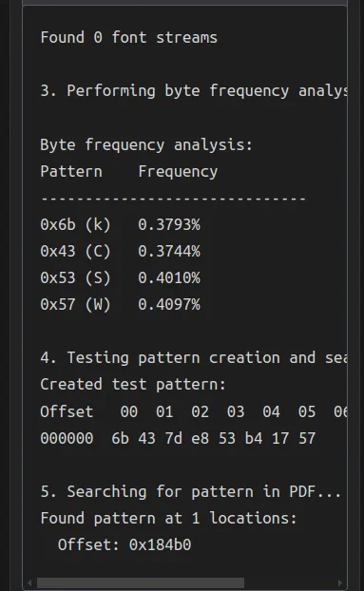364x591 pixels.
Task: Click the "Found 0 font streams" line
Action: pos(129,38)
